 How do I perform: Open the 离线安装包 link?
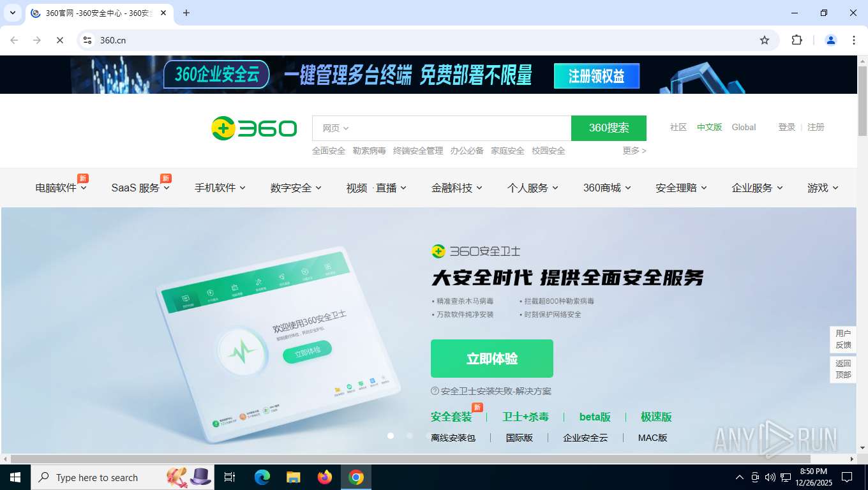(453, 438)
